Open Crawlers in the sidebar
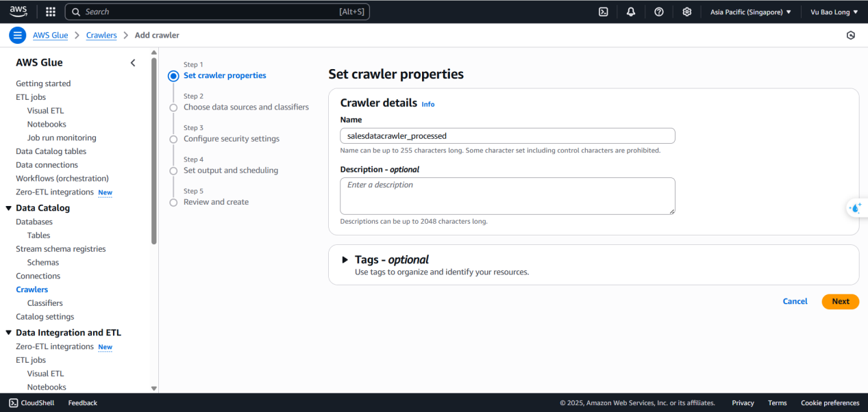 [x=32, y=289]
